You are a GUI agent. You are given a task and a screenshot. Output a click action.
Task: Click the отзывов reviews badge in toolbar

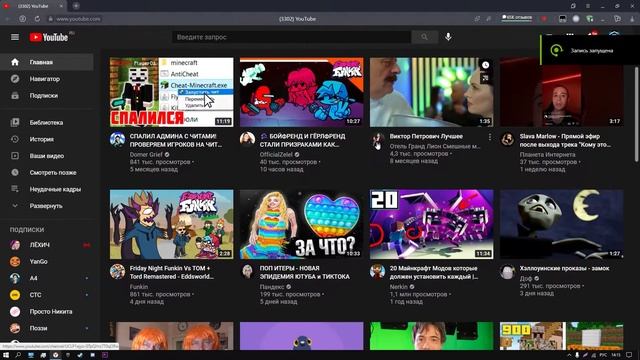coord(517,18)
